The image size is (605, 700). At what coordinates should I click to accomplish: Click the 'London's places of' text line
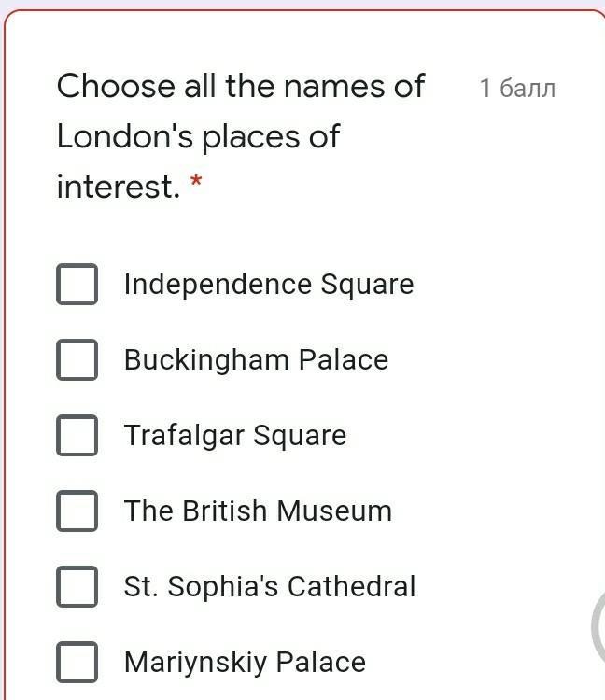198,137
